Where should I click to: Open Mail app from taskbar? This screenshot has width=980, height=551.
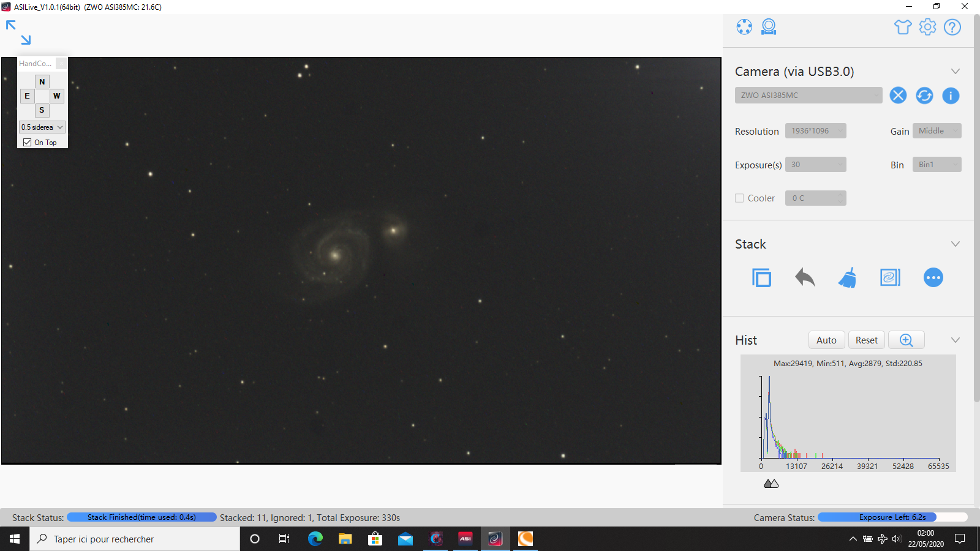[405, 539]
